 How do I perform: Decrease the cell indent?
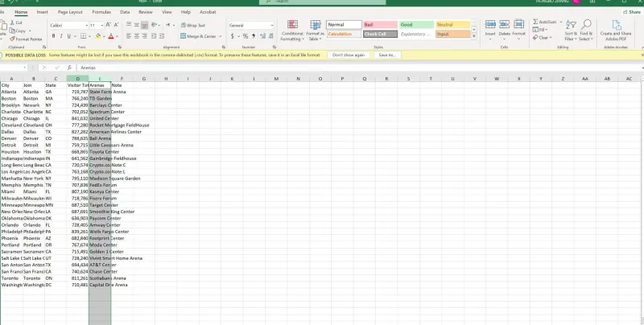[x=154, y=36]
